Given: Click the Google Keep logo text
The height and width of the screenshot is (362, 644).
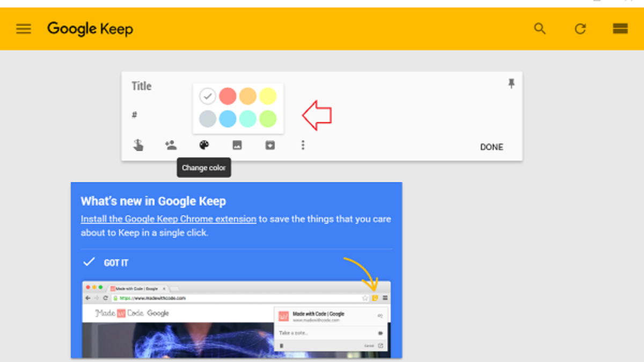Looking at the screenshot, I should click(x=90, y=29).
